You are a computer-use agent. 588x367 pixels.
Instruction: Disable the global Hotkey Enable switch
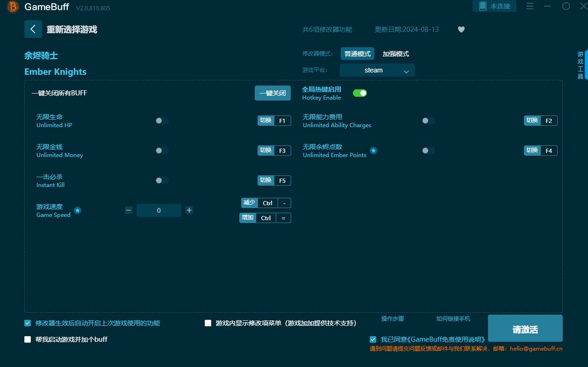click(x=360, y=93)
